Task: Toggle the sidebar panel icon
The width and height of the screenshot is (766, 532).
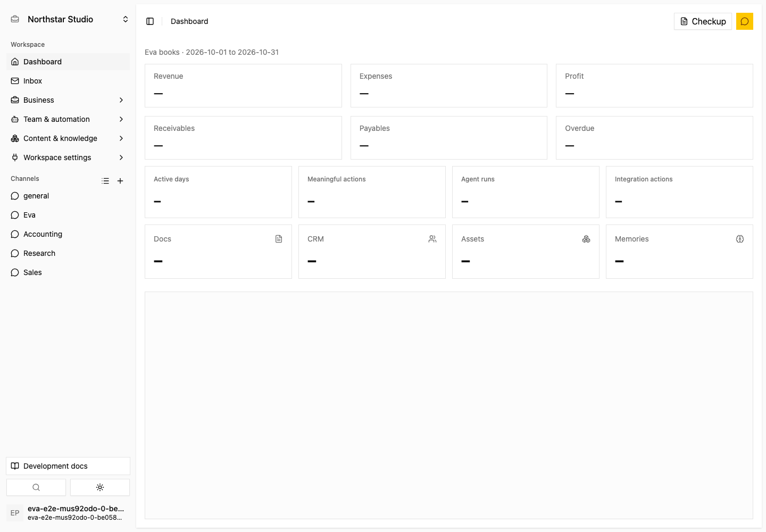Action: [x=150, y=21]
